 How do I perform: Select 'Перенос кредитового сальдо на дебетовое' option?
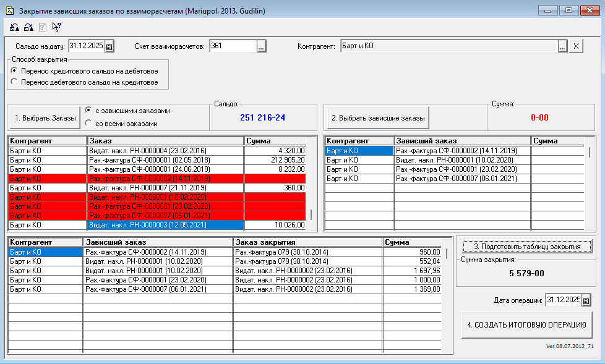pyautogui.click(x=15, y=71)
